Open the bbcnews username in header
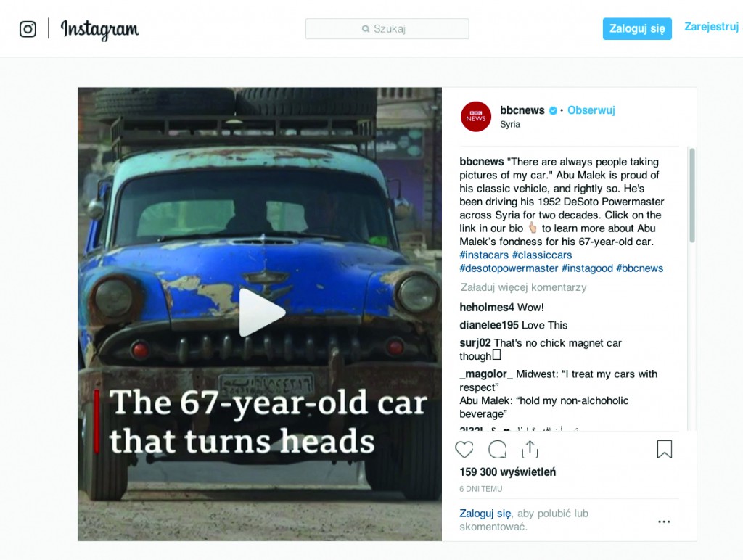 (522, 110)
